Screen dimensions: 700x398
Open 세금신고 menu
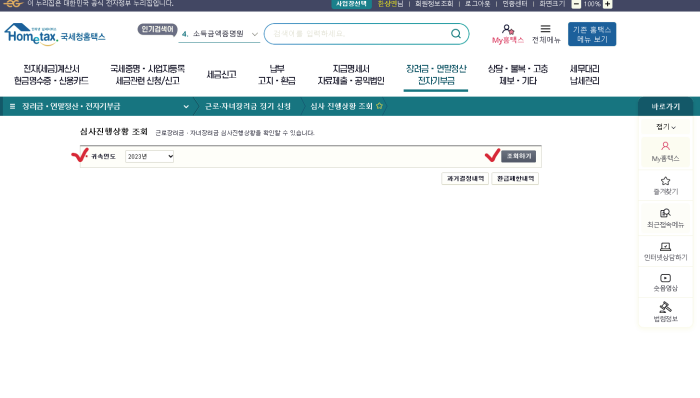(x=221, y=75)
